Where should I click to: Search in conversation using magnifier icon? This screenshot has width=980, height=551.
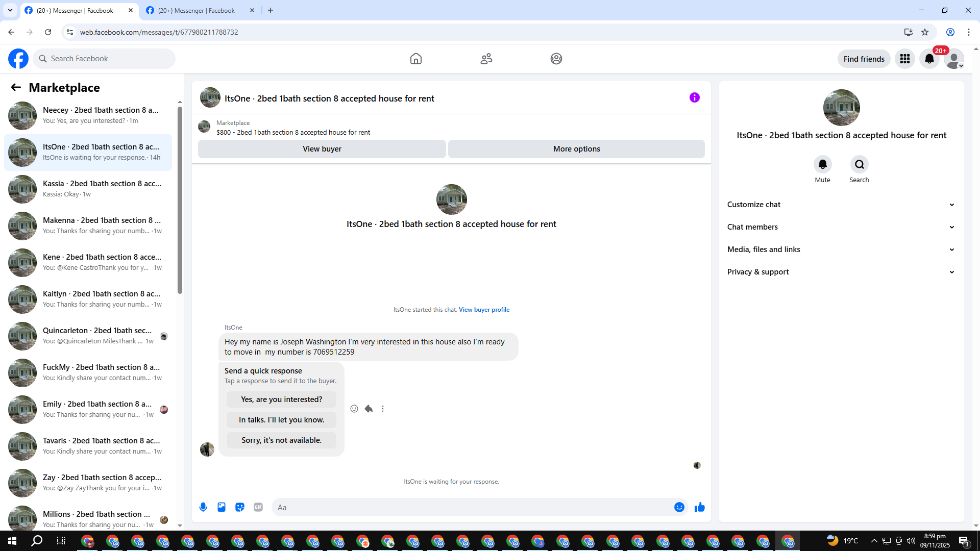(x=860, y=164)
